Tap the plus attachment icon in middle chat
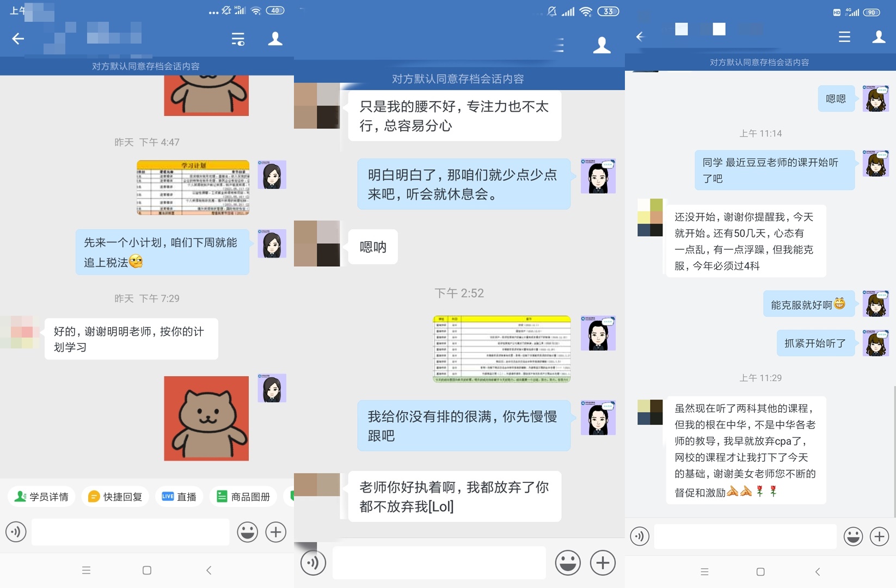Screen dimensions: 896x588 (602, 562)
